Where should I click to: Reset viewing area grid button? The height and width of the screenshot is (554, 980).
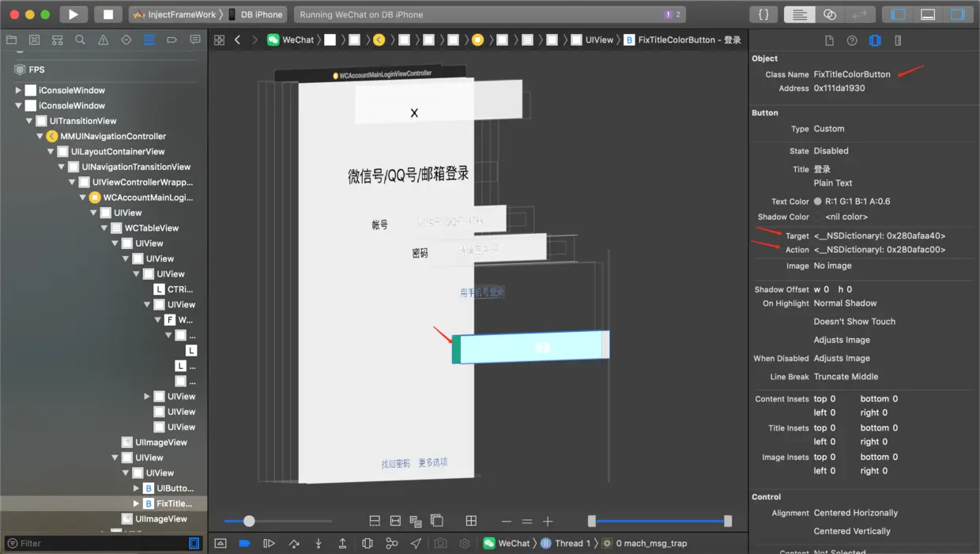471,521
